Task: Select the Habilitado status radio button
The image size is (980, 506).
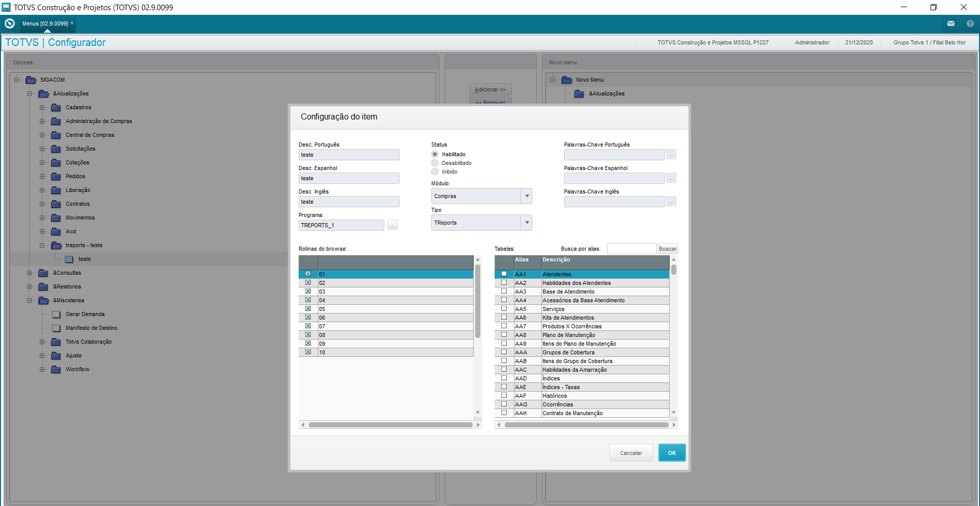Action: click(435, 154)
